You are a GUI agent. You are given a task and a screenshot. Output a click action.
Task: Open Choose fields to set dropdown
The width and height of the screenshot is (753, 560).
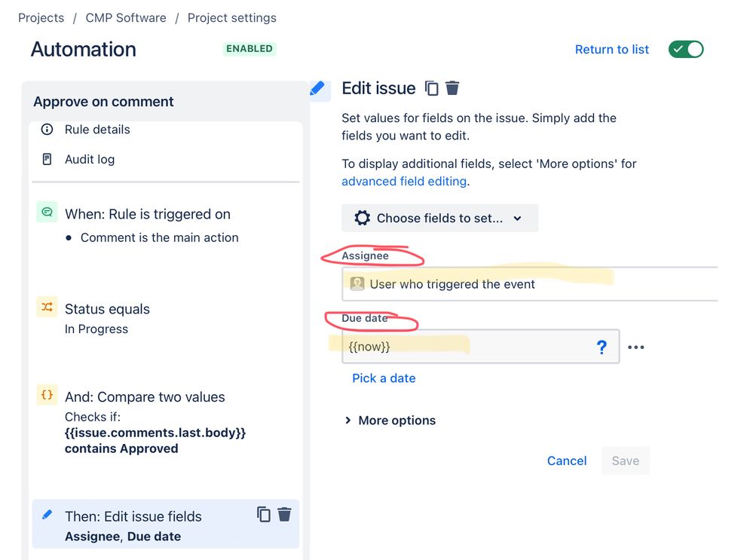(440, 218)
